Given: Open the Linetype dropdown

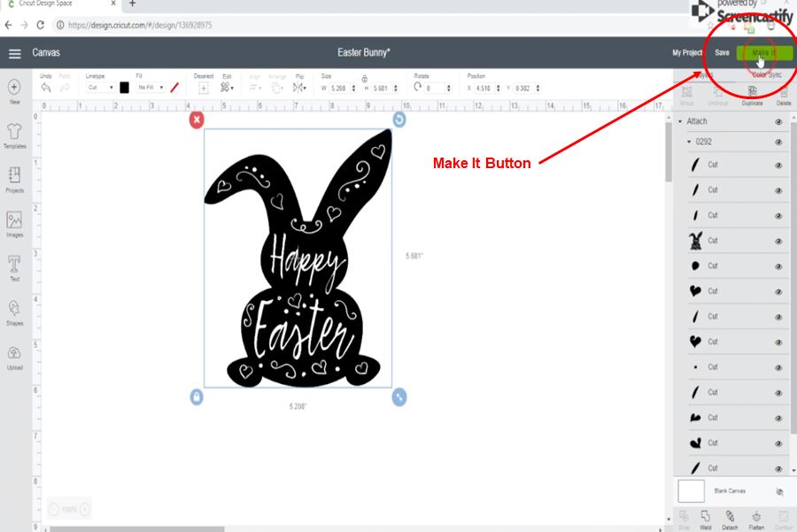Looking at the screenshot, I should 100,88.
